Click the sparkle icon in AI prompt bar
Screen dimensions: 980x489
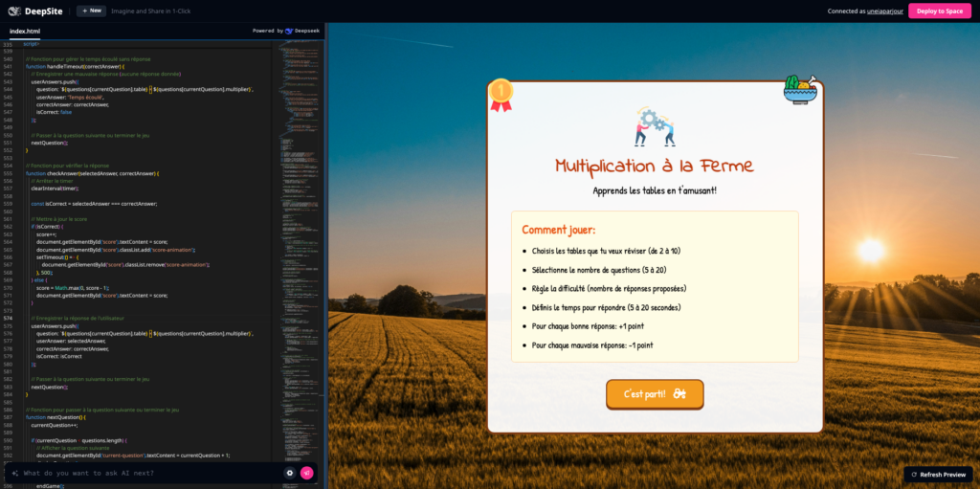pyautogui.click(x=15, y=473)
